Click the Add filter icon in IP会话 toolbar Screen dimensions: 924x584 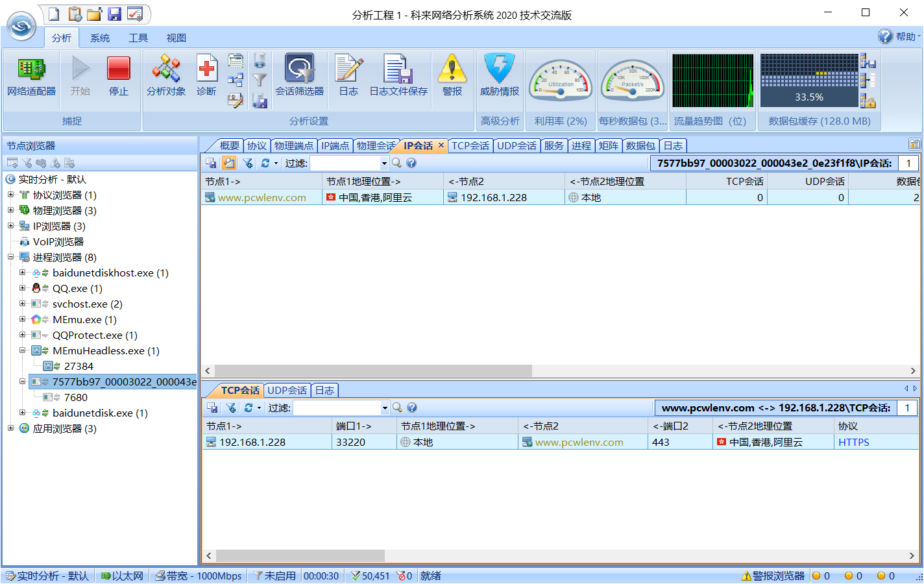(x=247, y=163)
